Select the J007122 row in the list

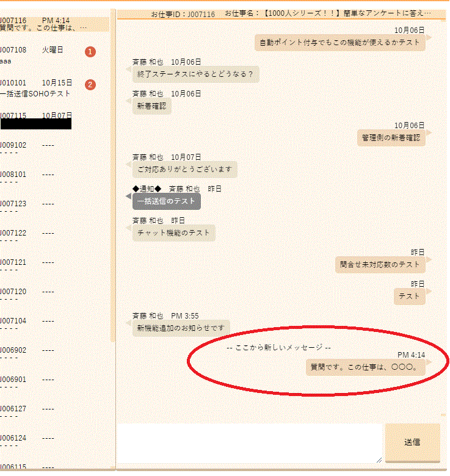coord(55,237)
